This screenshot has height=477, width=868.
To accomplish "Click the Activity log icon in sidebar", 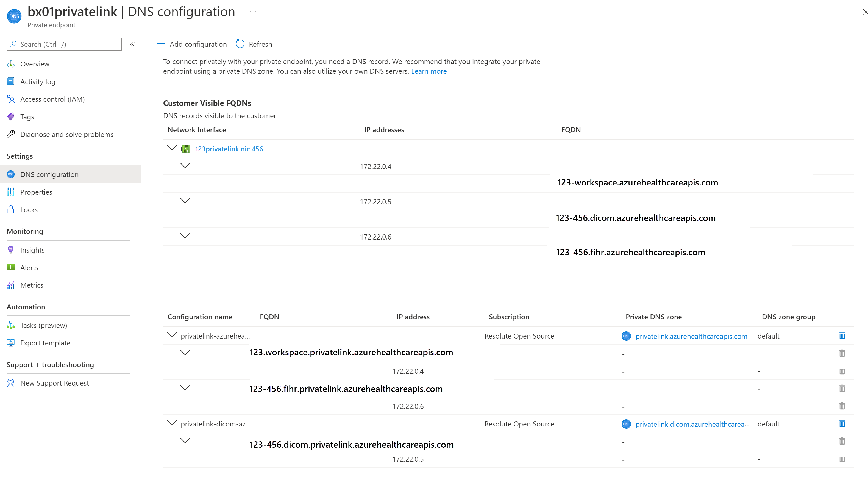I will (x=11, y=81).
